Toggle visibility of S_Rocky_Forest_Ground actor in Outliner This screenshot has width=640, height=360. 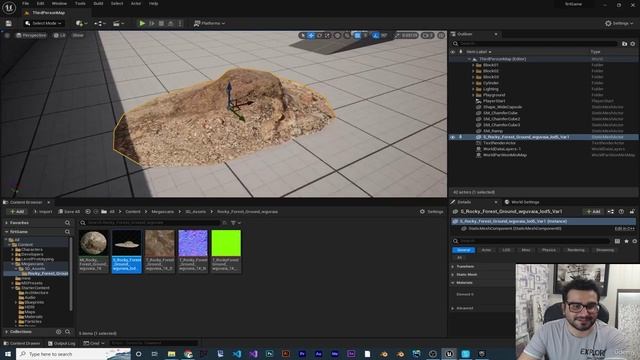(x=453, y=137)
